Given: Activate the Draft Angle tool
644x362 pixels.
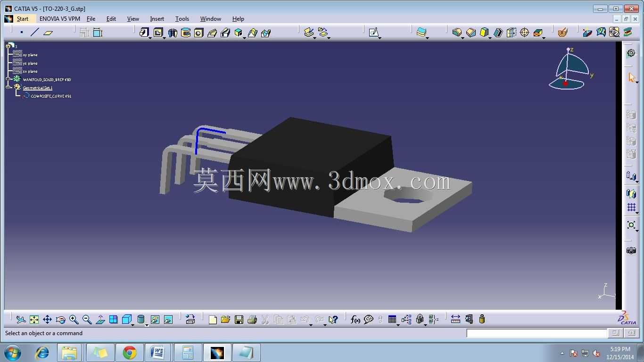Looking at the screenshot, I should tap(484, 33).
